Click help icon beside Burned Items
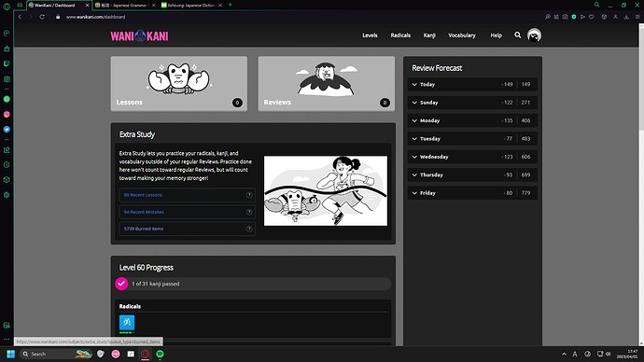Viewport: 644px width, 362px height. coord(249,229)
